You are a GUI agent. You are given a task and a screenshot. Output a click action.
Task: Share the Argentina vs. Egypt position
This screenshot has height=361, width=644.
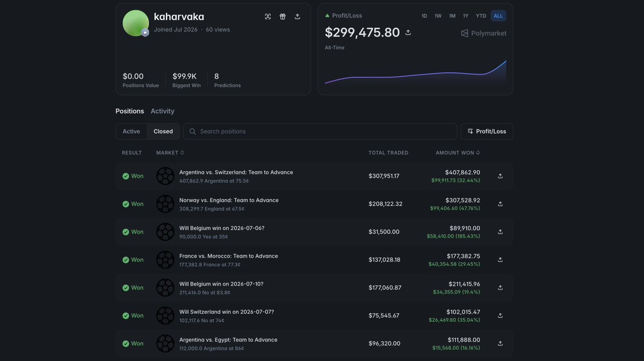500,343
